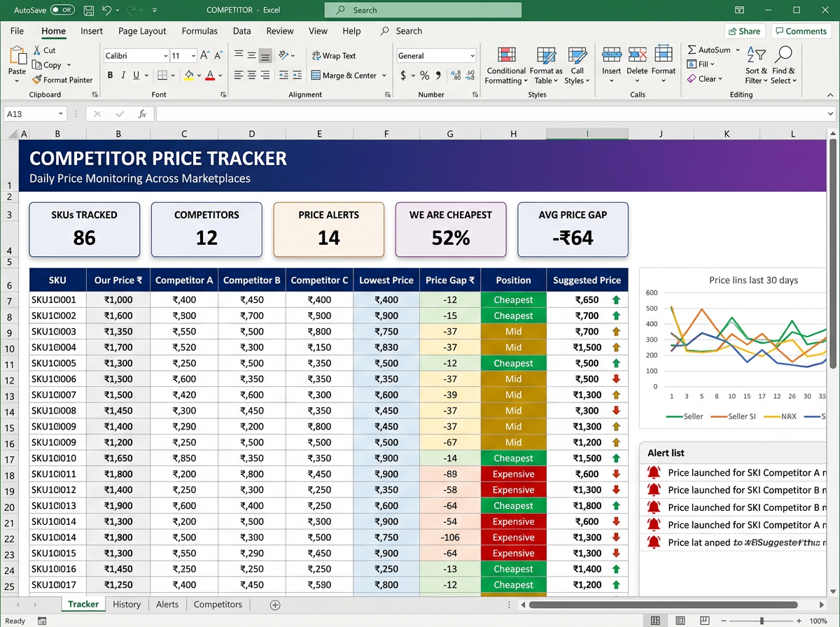The height and width of the screenshot is (627, 840).
Task: Click the Delete cells icon
Action: coord(637,55)
